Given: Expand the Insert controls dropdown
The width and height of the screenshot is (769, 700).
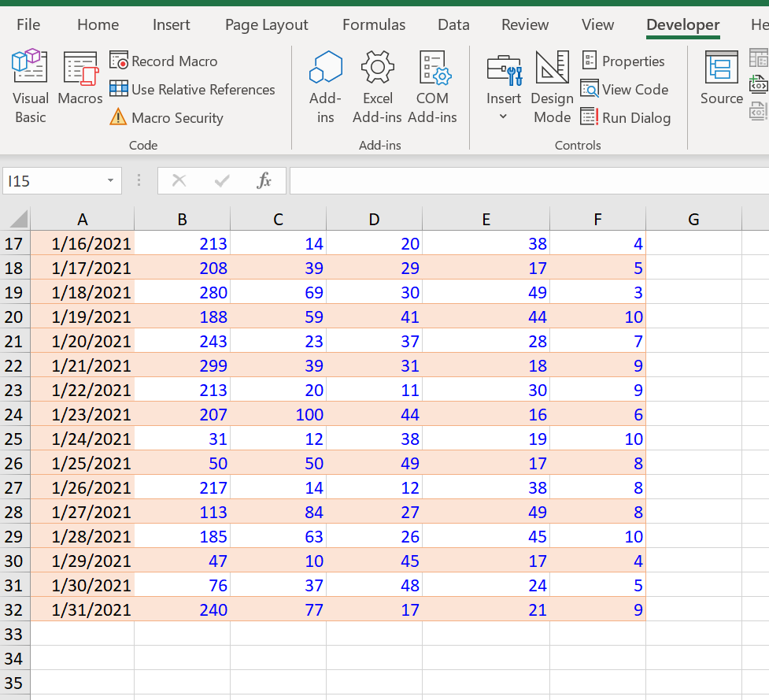Looking at the screenshot, I should click(504, 117).
